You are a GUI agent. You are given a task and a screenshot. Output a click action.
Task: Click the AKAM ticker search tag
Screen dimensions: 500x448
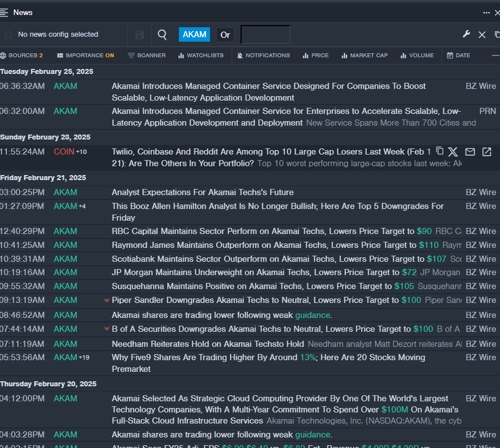[x=194, y=34]
